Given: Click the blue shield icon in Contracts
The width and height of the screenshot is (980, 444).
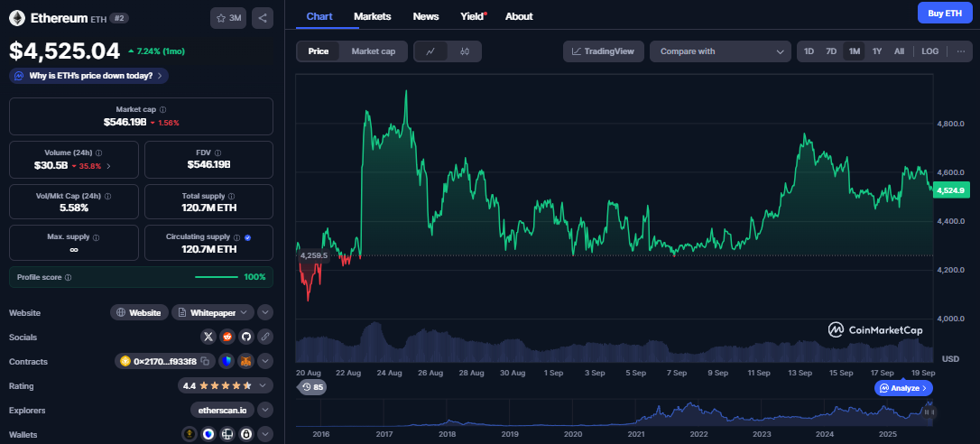Looking at the screenshot, I should 227,362.
